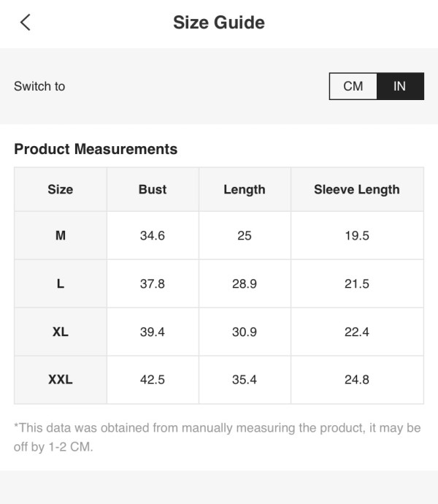Viewport: 438px width, 504px height.
Task: Choose the M size row label
Action: tap(61, 236)
